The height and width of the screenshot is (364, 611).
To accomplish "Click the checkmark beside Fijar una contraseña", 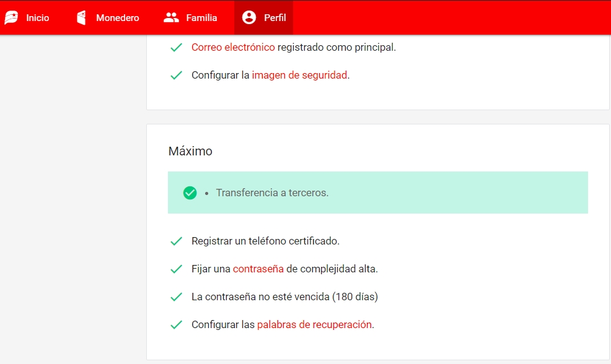I will [x=176, y=269].
